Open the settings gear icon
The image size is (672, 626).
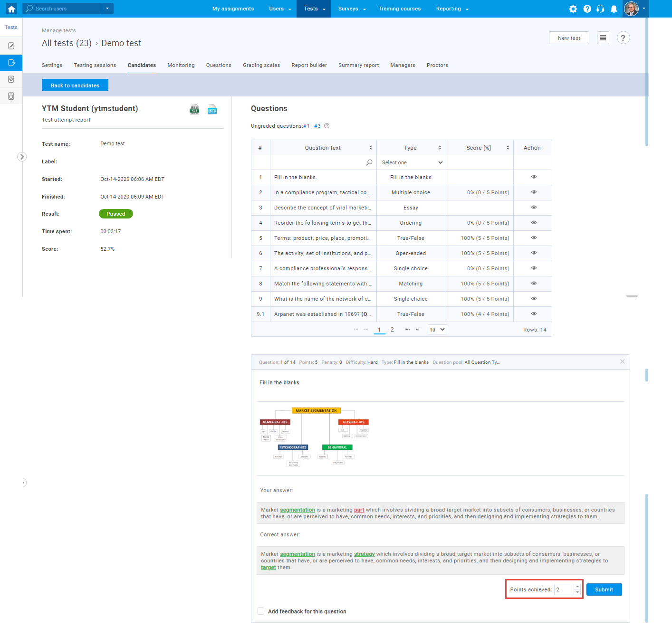573,9
